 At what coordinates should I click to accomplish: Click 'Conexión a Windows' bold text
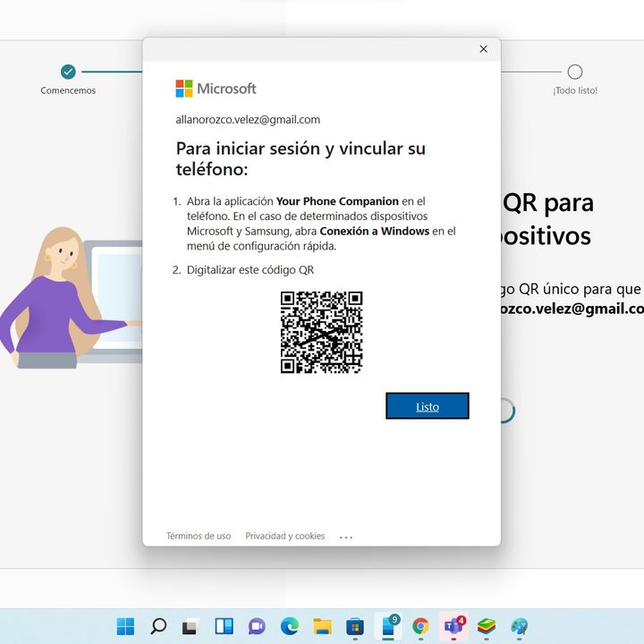click(x=374, y=231)
